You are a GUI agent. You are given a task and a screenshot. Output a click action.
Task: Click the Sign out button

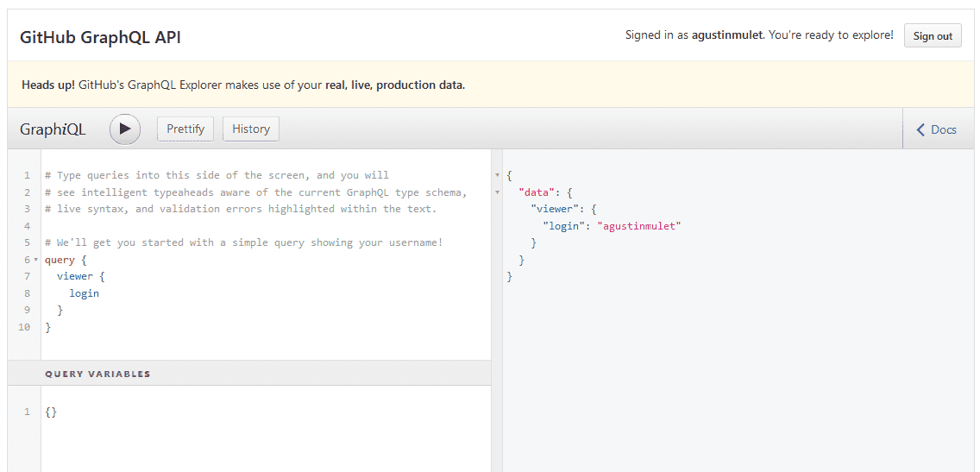pos(933,35)
